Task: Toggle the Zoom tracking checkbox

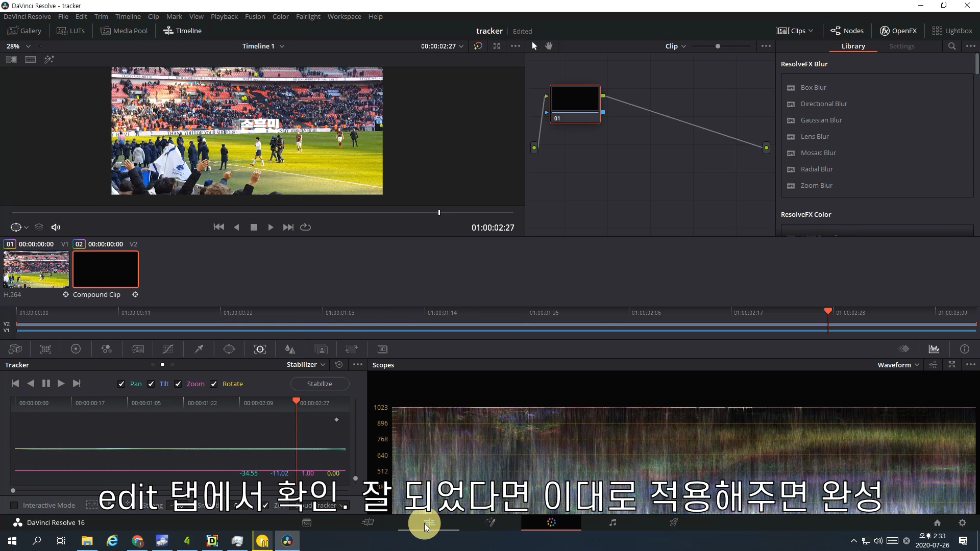Action: [x=178, y=384]
